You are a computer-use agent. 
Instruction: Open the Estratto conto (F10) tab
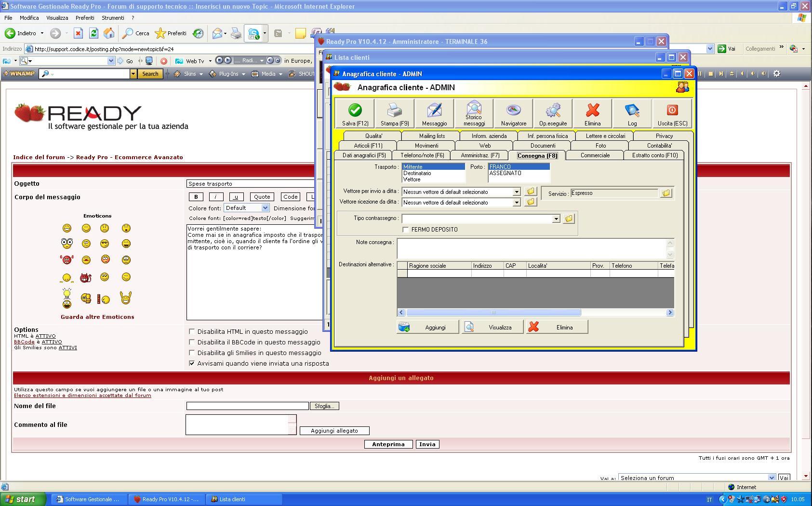point(654,155)
